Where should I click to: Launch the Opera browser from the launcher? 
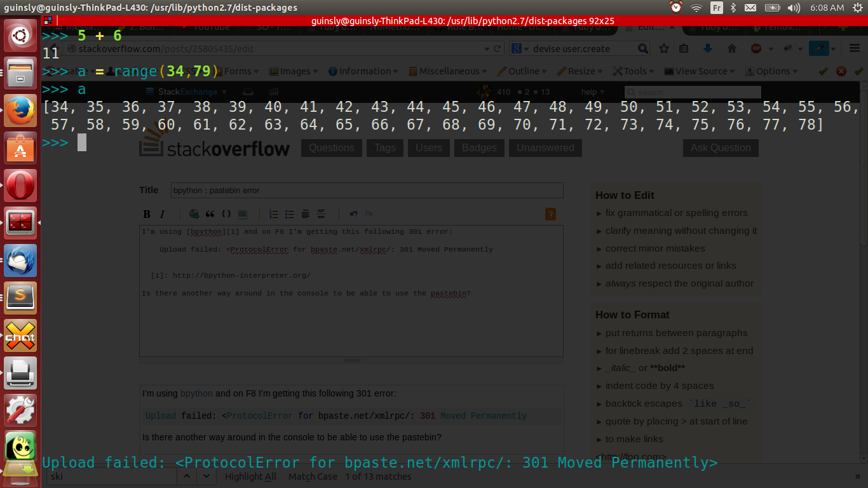pos(20,186)
